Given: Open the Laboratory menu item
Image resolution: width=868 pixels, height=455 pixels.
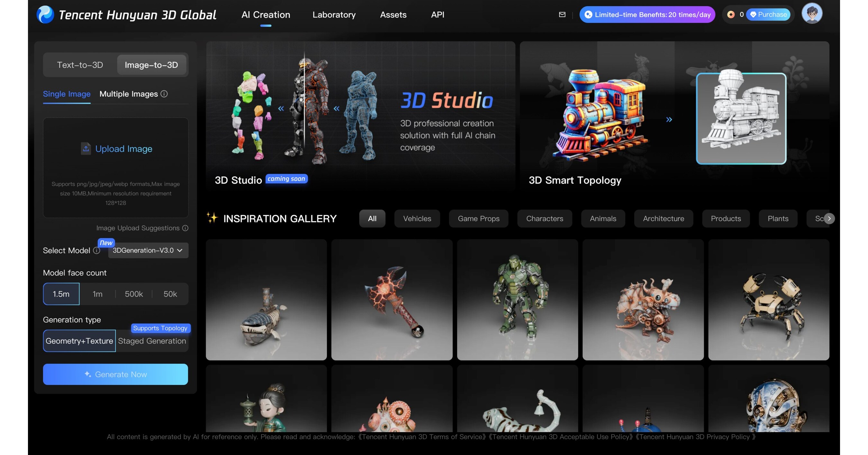Looking at the screenshot, I should pyautogui.click(x=334, y=14).
